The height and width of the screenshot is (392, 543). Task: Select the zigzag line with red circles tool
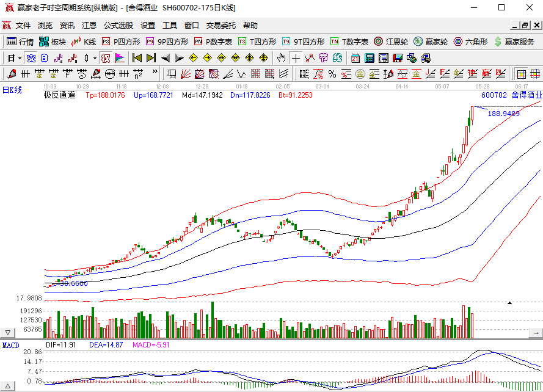[x=310, y=58]
